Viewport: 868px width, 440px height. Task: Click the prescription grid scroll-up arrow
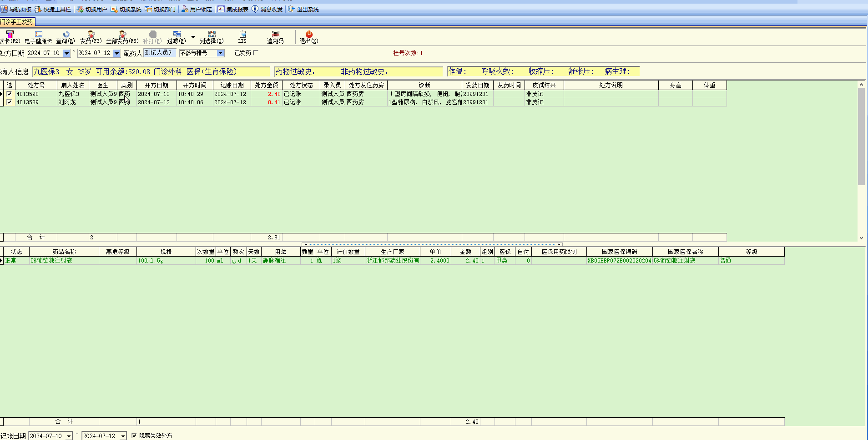pyautogui.click(x=861, y=85)
